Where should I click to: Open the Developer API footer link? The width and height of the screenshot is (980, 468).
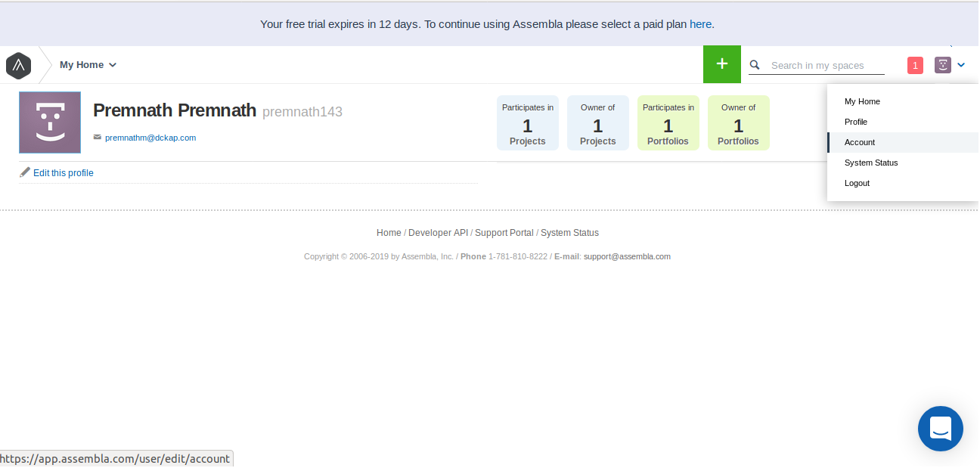(439, 233)
